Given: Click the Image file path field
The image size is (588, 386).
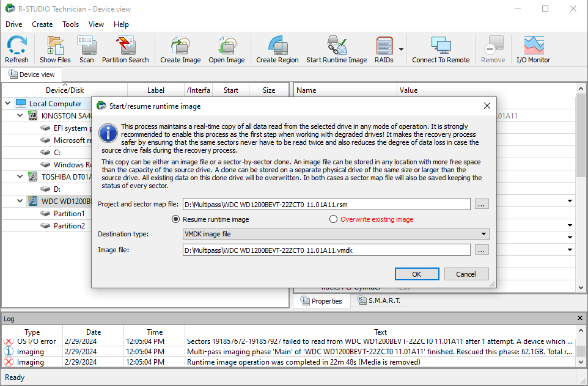Looking at the screenshot, I should (326, 250).
